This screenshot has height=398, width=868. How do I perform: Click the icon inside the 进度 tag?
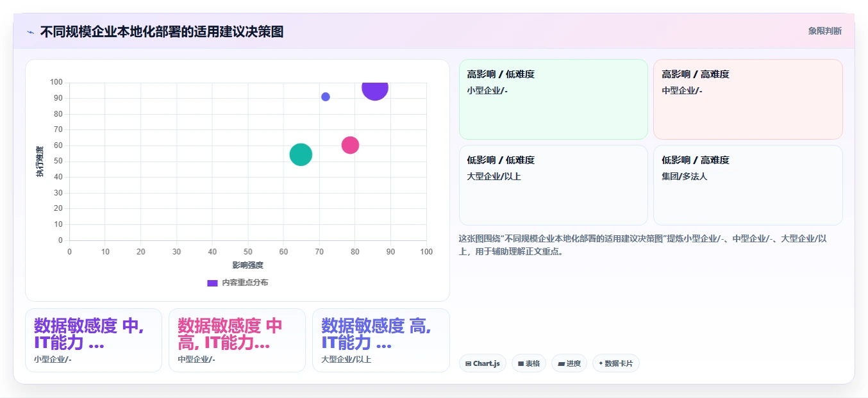[x=562, y=364]
